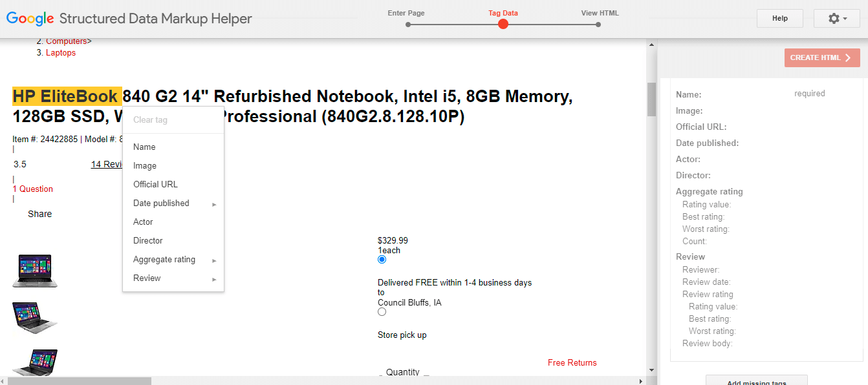Select the Store pick up radio button
Viewport: 868px width, 385px height.
click(382, 312)
